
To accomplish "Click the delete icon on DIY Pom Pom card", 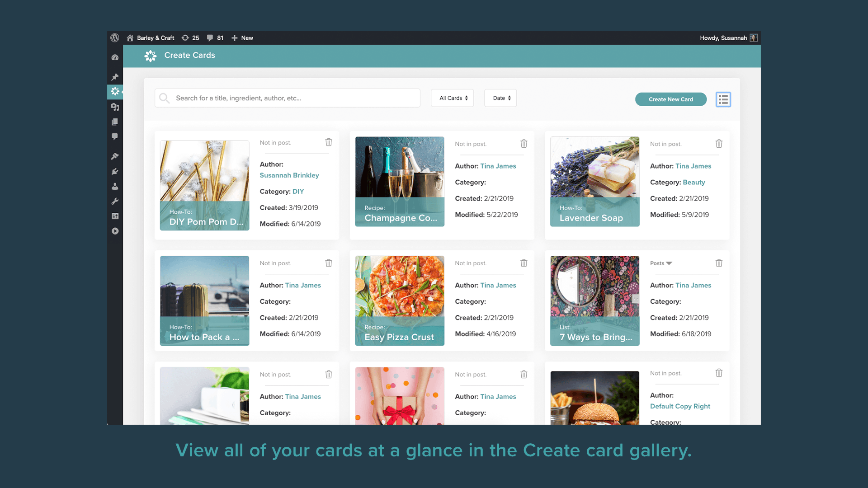I will click(329, 142).
